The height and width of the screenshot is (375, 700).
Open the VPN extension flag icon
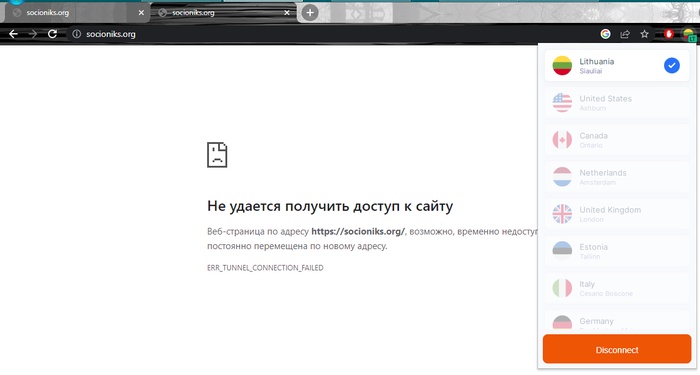click(689, 34)
